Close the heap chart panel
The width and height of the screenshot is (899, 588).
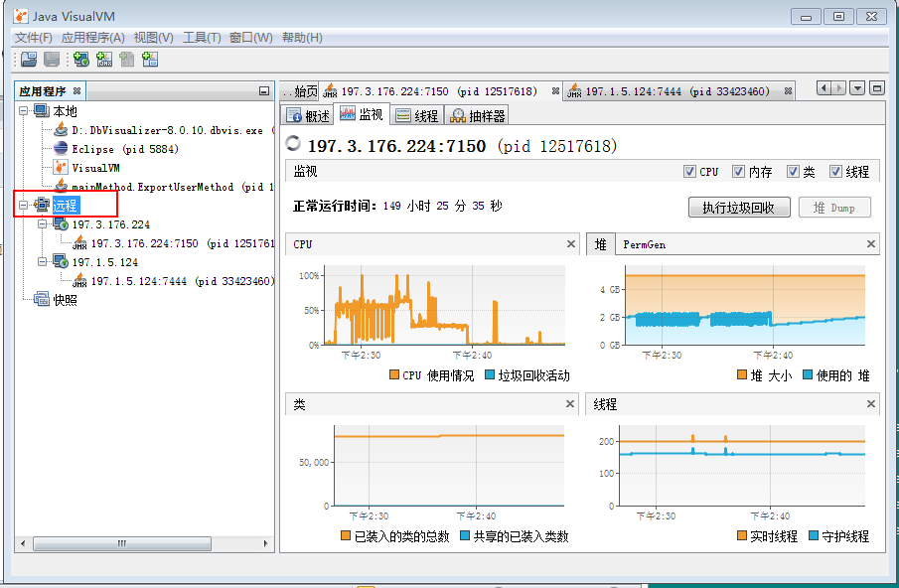[870, 244]
